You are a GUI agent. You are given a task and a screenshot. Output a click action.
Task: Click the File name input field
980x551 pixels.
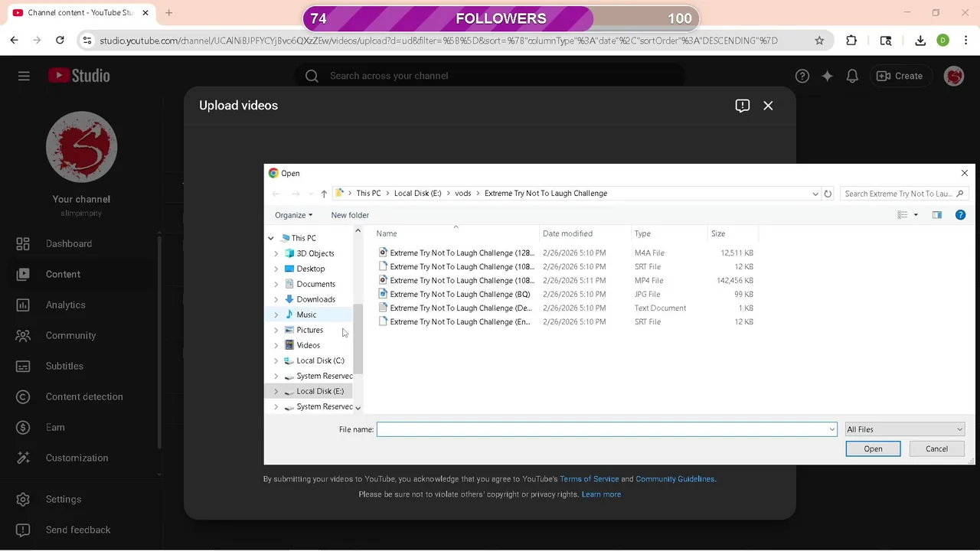point(602,429)
